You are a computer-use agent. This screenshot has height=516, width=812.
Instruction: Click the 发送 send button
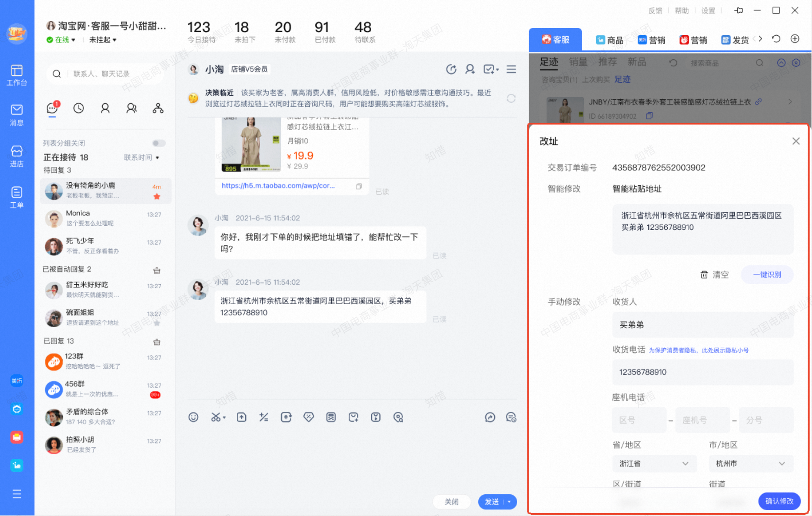pyautogui.click(x=491, y=502)
